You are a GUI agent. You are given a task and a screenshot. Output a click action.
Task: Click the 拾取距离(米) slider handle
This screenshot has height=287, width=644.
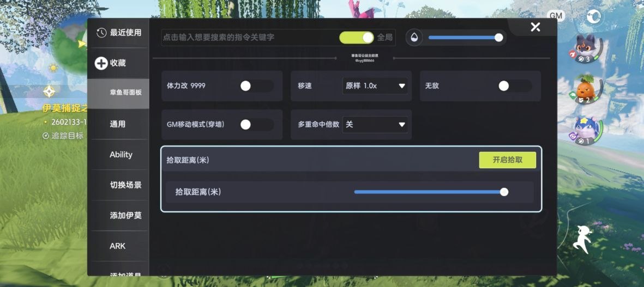coord(504,192)
